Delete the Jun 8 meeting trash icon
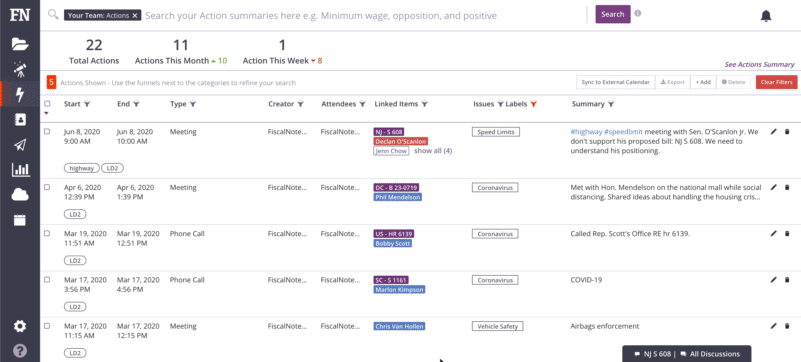 (x=787, y=131)
